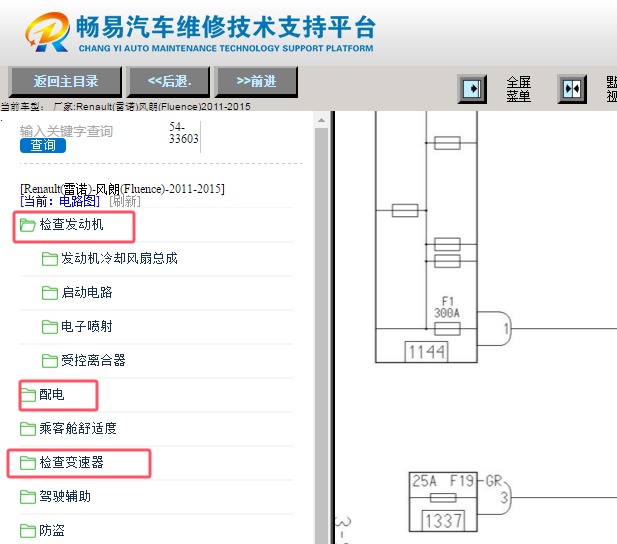Click the folder icon beside 启动电路
The width and height of the screenshot is (617, 544).
coord(50,293)
